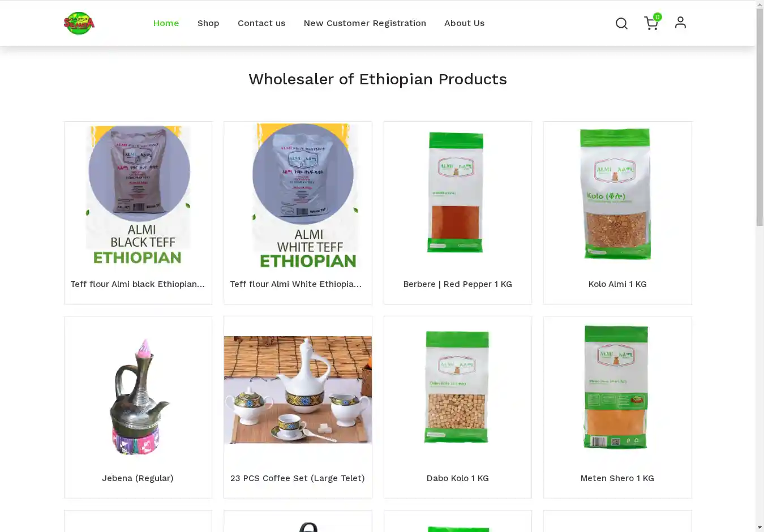Open the Contact us page

tap(261, 23)
